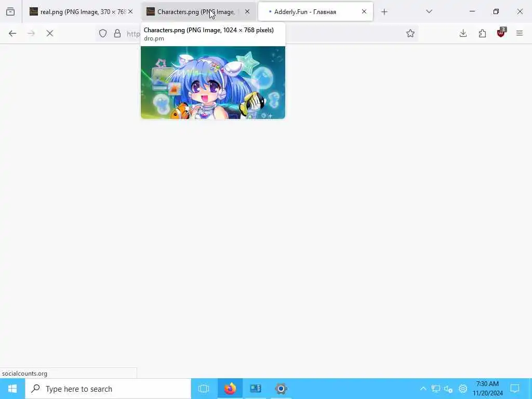Bookmark this page with the star
The width and height of the screenshot is (532, 399).
[x=410, y=34]
